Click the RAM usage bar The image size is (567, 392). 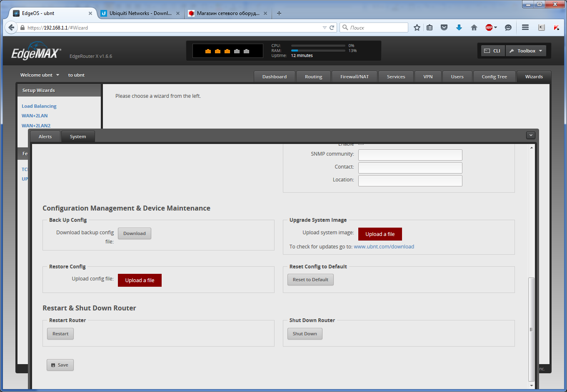pyautogui.click(x=318, y=51)
